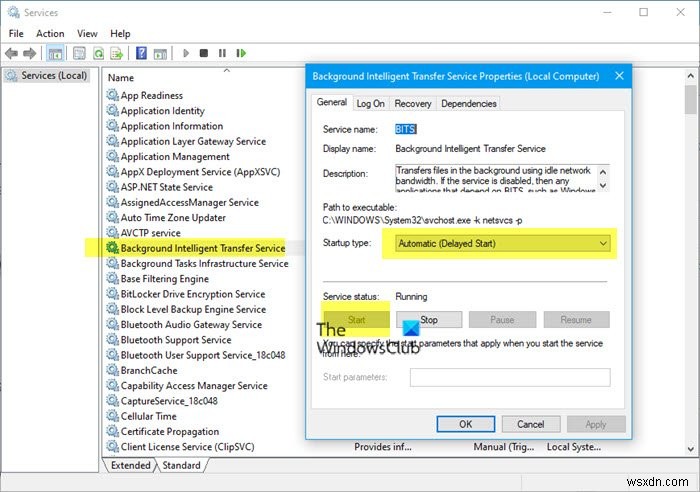This screenshot has width=700, height=492.
Task: Maximize the Services window
Action: (x=643, y=12)
